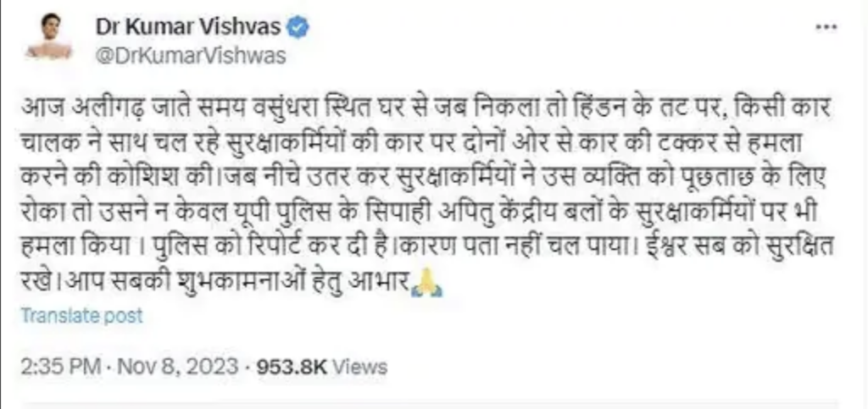Click the folded hands emoji in the post

point(426,284)
